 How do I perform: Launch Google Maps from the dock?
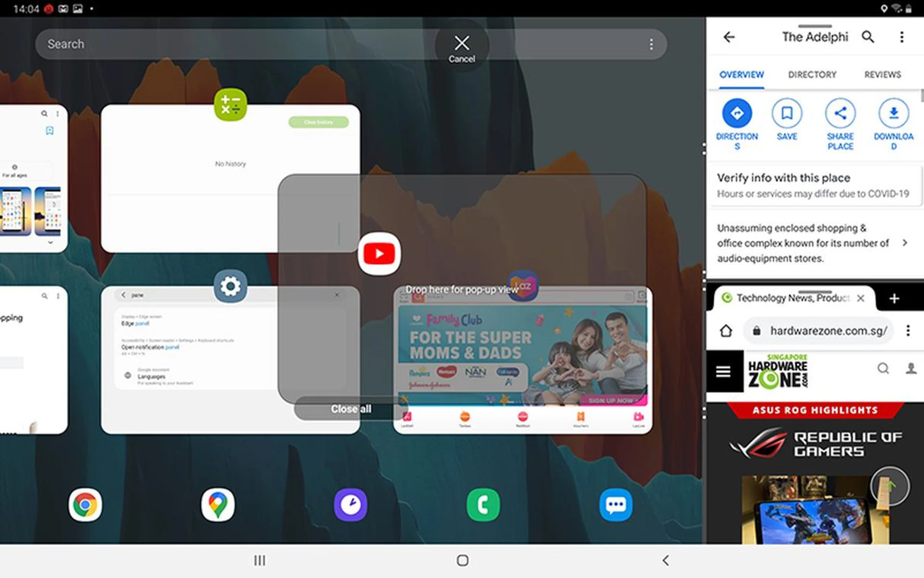(218, 505)
